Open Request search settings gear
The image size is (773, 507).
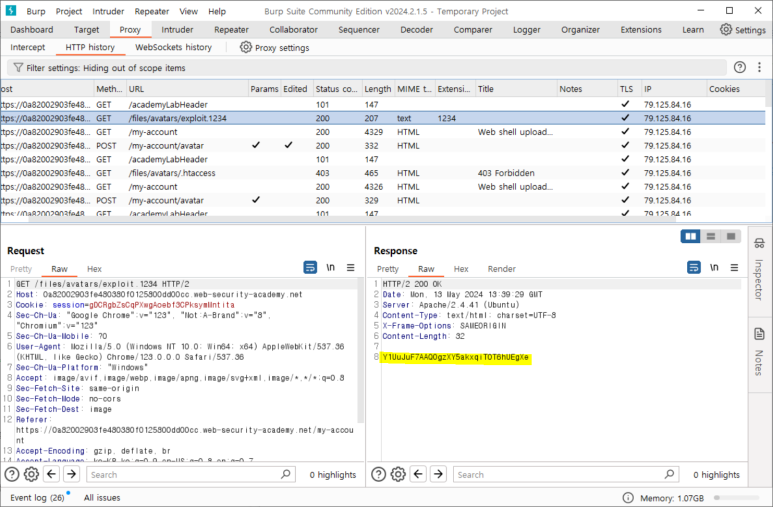(32, 474)
